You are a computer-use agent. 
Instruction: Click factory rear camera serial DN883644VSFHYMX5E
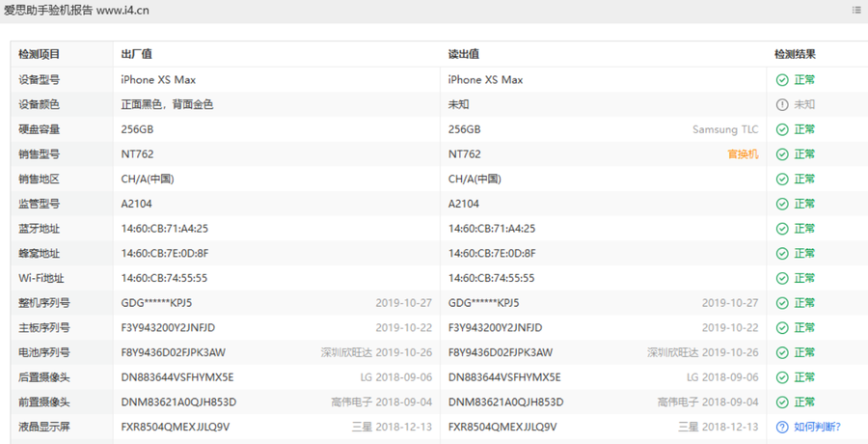(x=177, y=377)
